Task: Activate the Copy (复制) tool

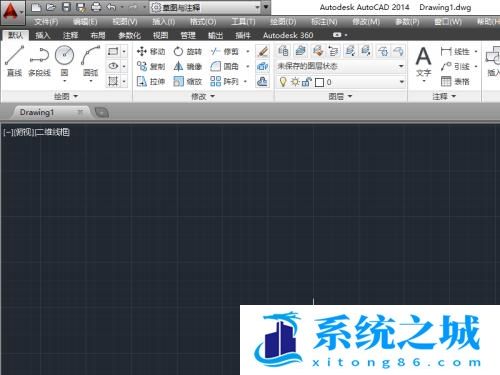Action: [x=151, y=66]
